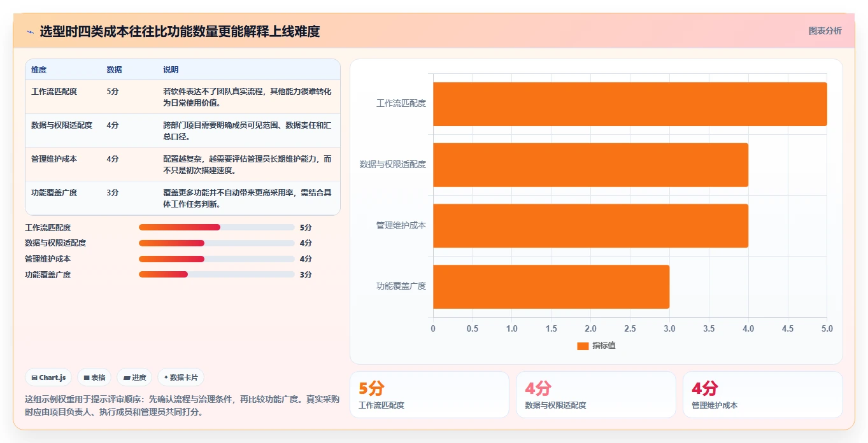Click the 工作流匹配度 y-axis label in chart

coord(401,103)
